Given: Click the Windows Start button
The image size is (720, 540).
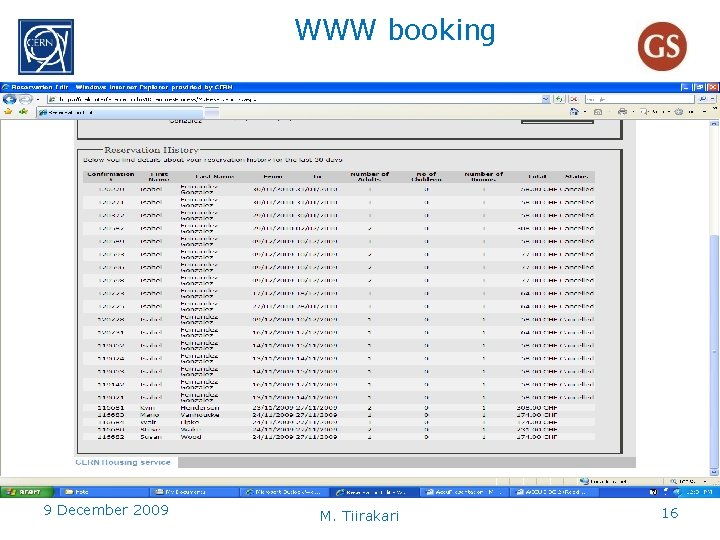Looking at the screenshot, I should pos(27,492).
